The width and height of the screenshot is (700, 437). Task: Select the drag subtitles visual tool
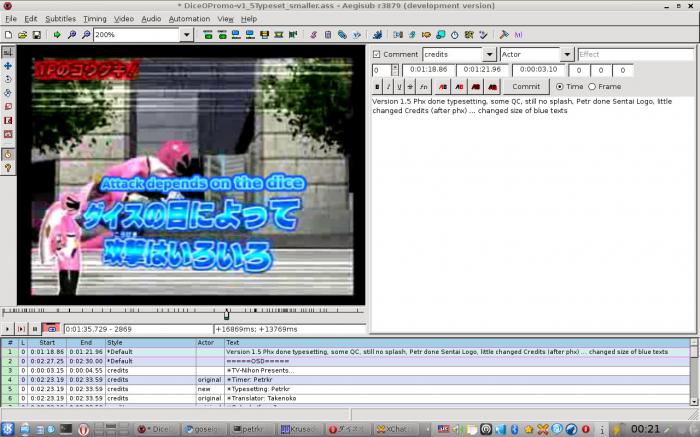pyautogui.click(x=8, y=66)
